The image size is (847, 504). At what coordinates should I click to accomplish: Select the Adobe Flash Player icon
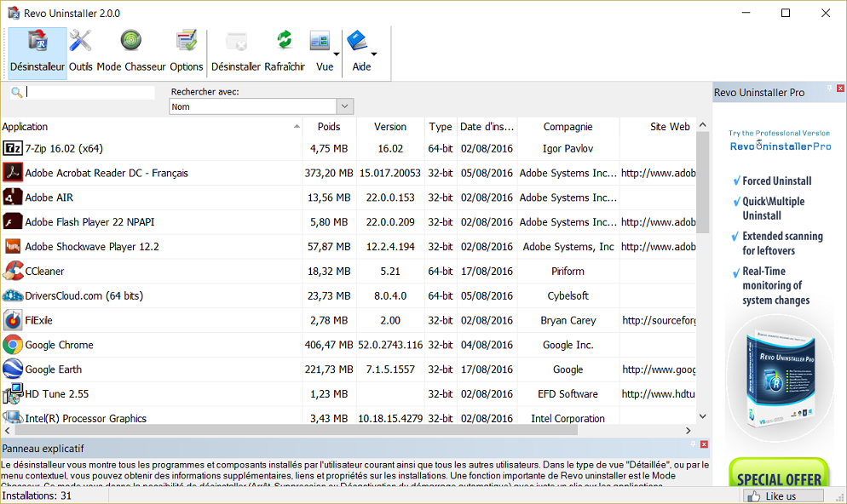13,222
